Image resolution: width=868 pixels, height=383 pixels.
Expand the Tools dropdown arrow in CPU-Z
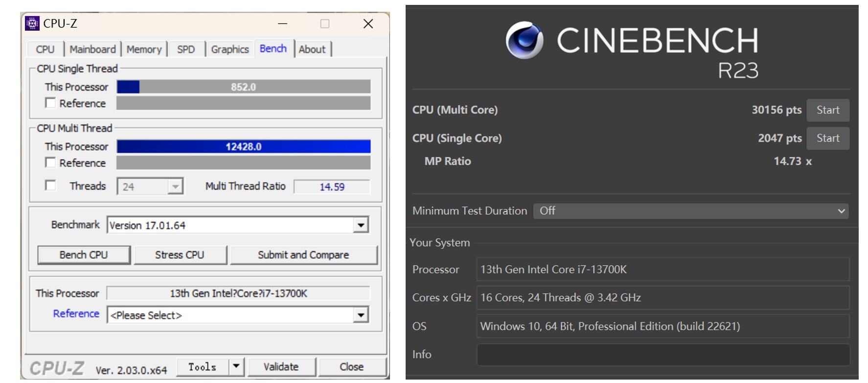(236, 366)
